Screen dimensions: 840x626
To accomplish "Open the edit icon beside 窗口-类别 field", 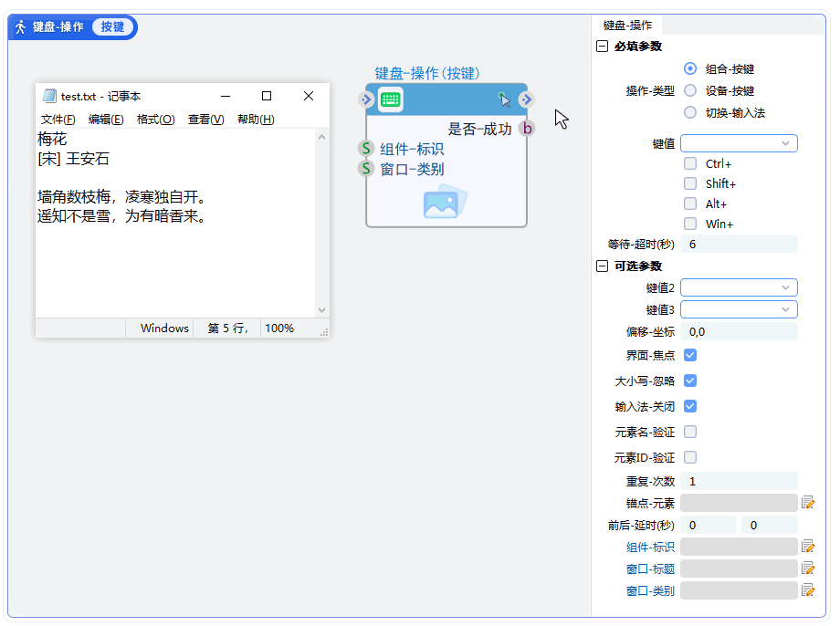I will [808, 590].
